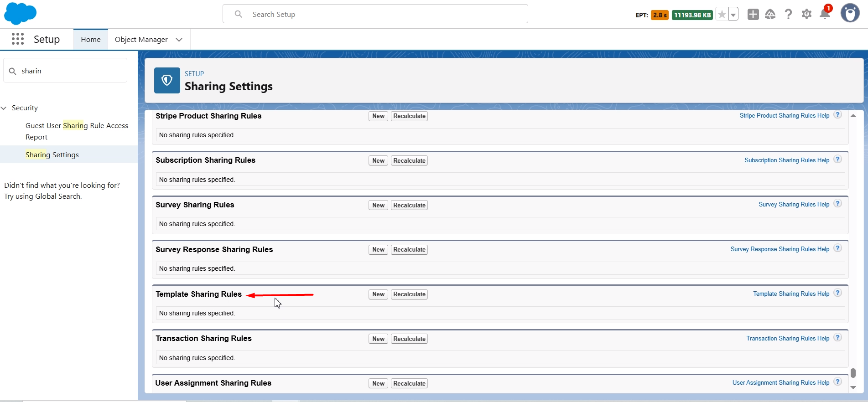Click New for Template Sharing Rules
Image resolution: width=868 pixels, height=402 pixels.
(x=378, y=294)
